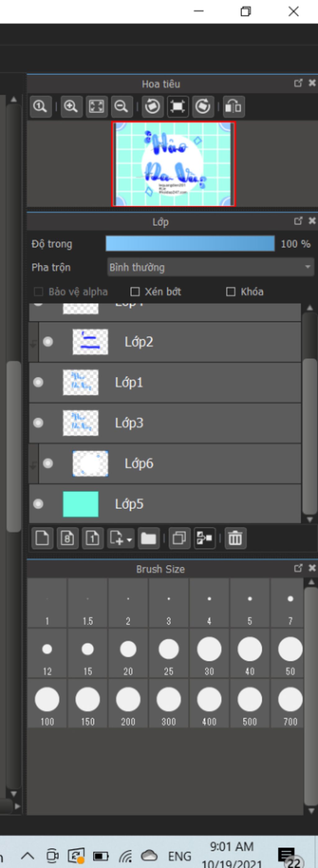Screen dimensions: 318x868
Task: Show hidden system tray icons
Action: (28, 856)
